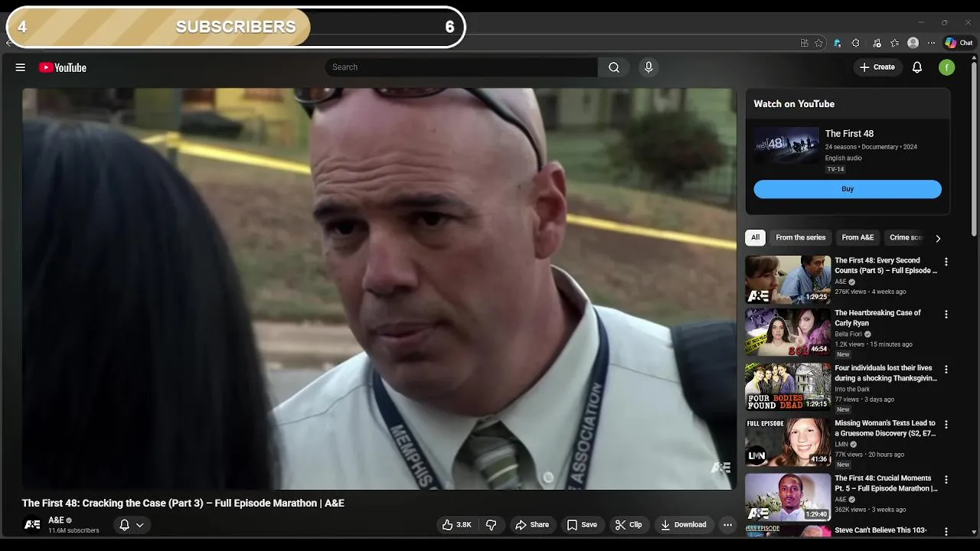980x551 pixels.
Task: Open the browser extensions puzzle icon
Action: click(x=855, y=43)
